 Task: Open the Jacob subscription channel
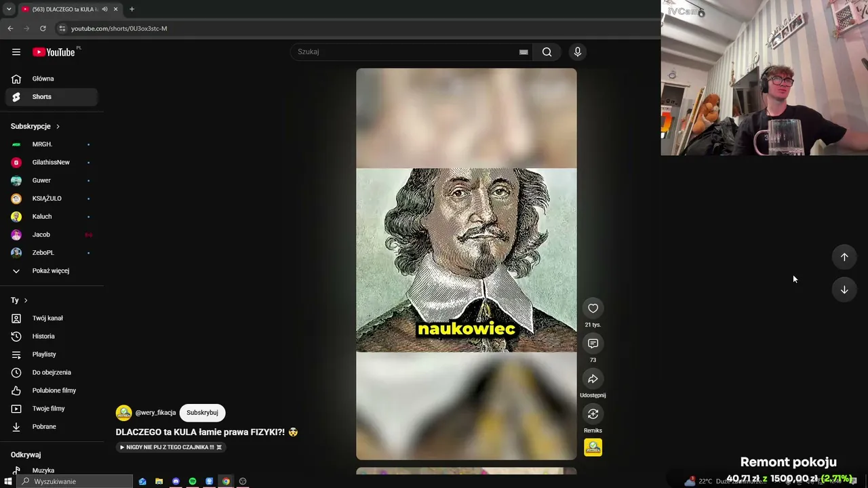[52, 235]
